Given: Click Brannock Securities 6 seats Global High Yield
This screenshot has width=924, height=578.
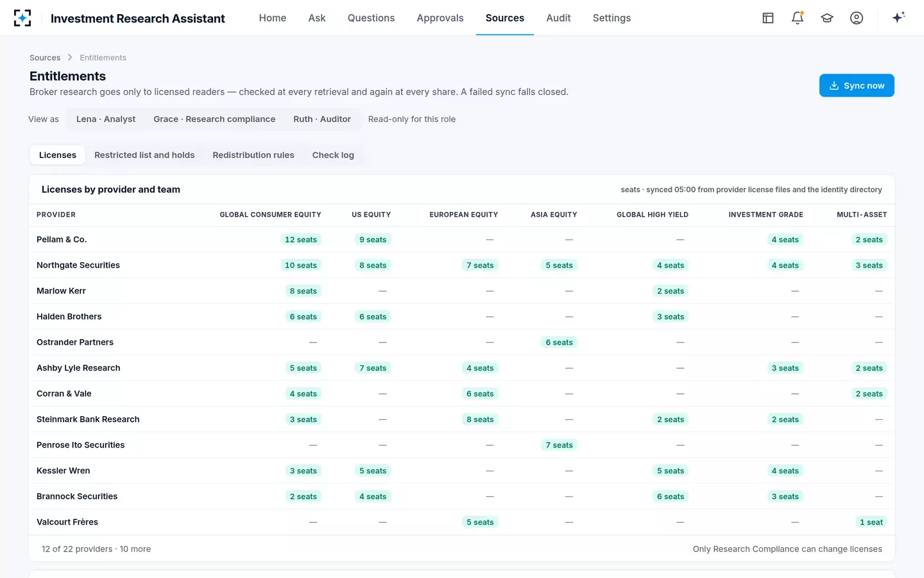Looking at the screenshot, I should tap(671, 496).
